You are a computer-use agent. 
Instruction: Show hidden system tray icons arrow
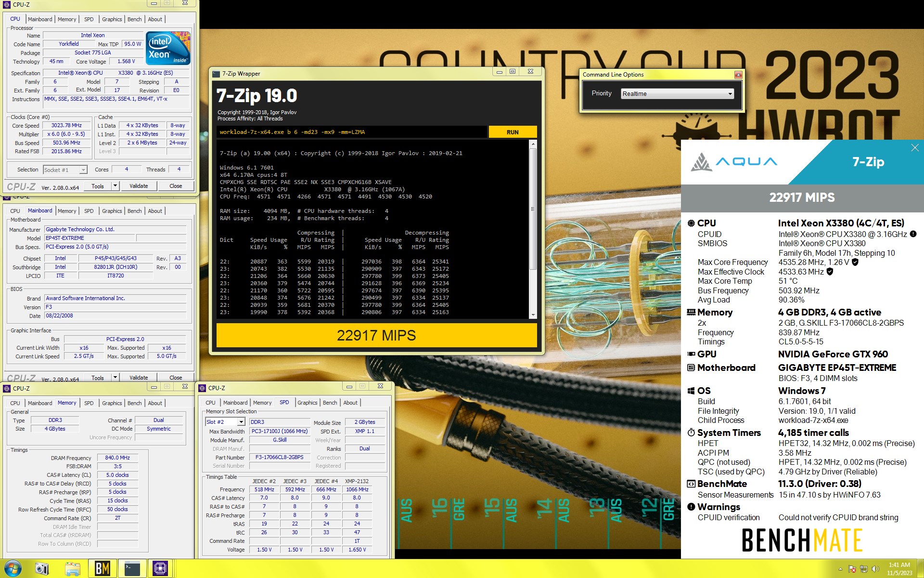click(840, 569)
